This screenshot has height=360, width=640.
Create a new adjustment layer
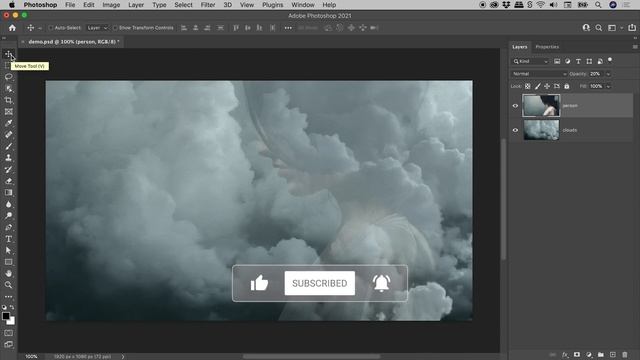[589, 355]
